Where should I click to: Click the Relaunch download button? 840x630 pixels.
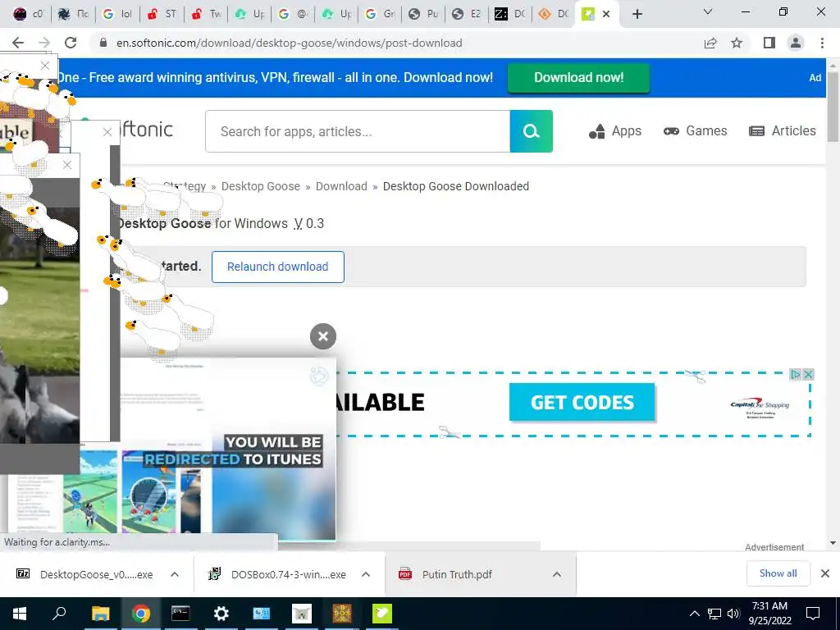[x=277, y=267]
